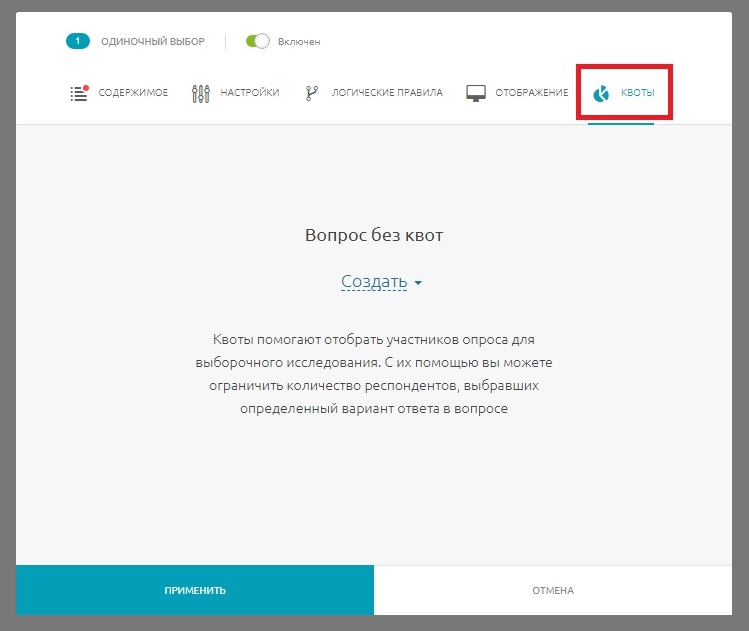This screenshot has height=631, width=749.
Task: Switch to the Содержимое tab
Action: click(133, 93)
